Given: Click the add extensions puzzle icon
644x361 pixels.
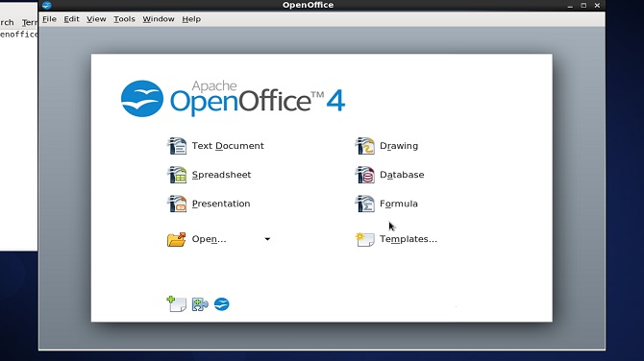Looking at the screenshot, I should click(x=200, y=304).
